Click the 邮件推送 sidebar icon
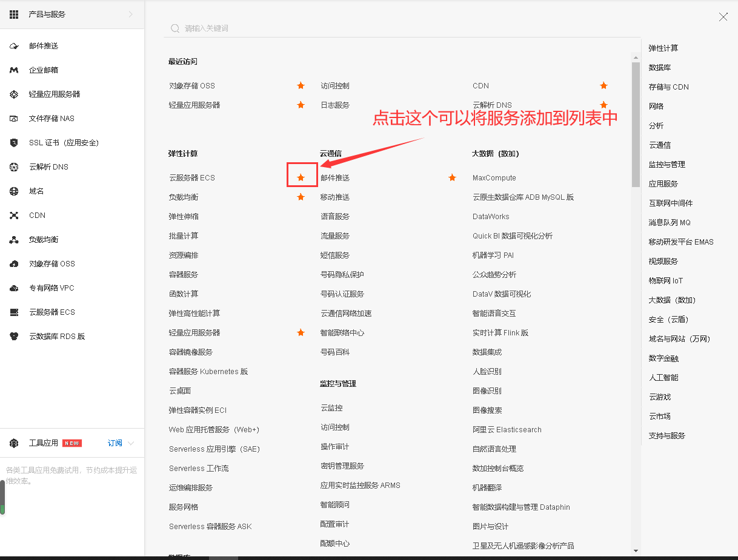The width and height of the screenshot is (738, 560). click(x=14, y=46)
